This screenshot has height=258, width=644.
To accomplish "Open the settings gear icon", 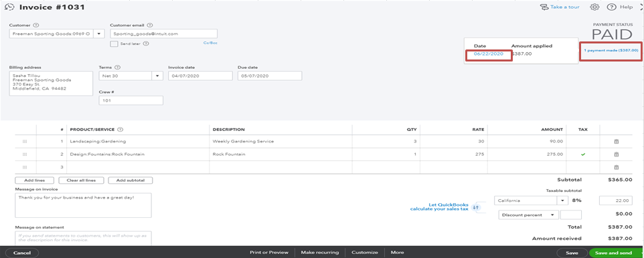I will click(x=594, y=7).
